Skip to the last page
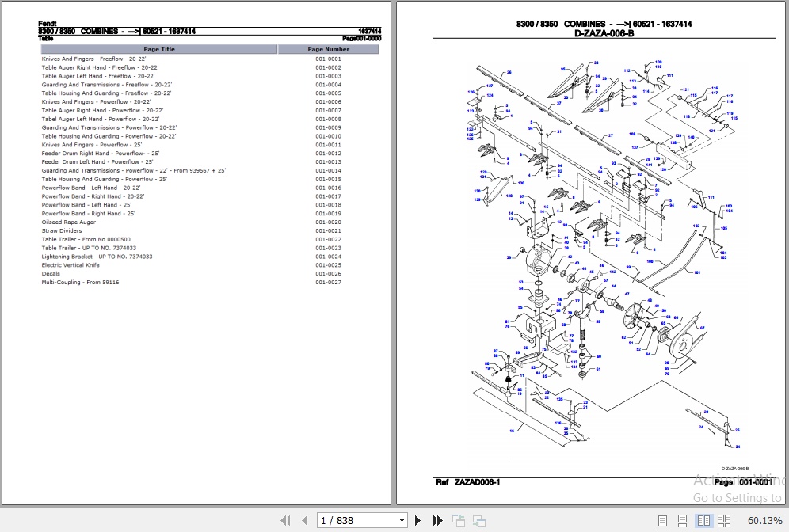 (x=438, y=520)
